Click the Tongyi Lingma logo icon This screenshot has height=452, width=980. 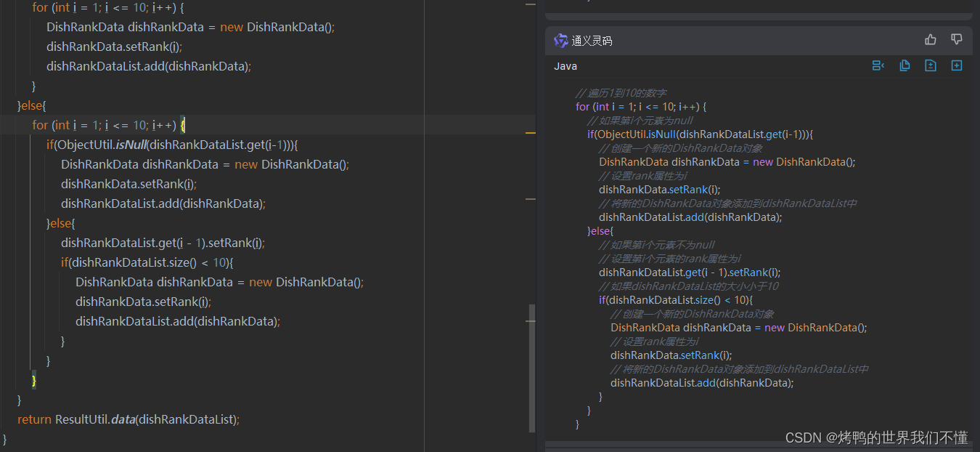pyautogui.click(x=560, y=41)
